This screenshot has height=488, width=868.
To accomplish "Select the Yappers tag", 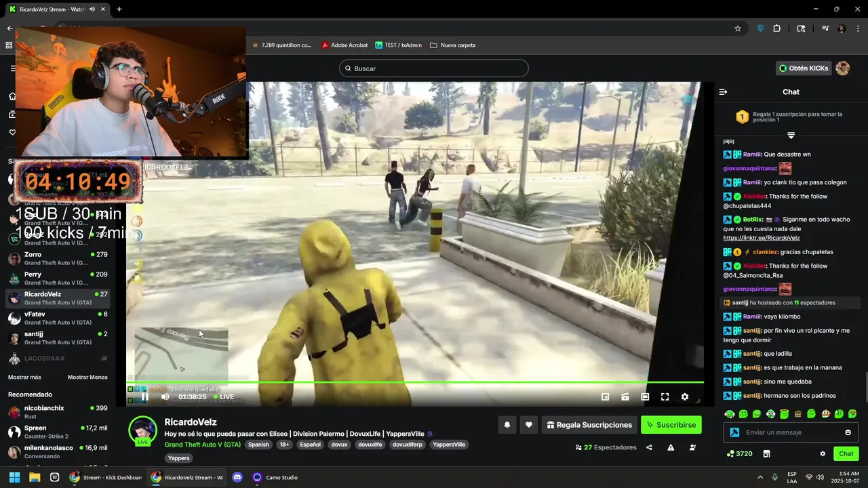I will tap(179, 458).
